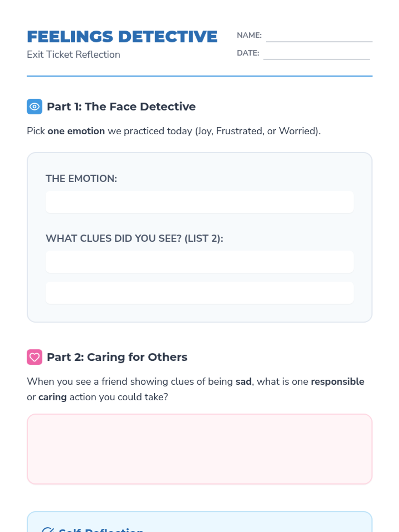Click the FEELINGS DETECTIVE title
Screen dimensions: 399x532
(122, 37)
